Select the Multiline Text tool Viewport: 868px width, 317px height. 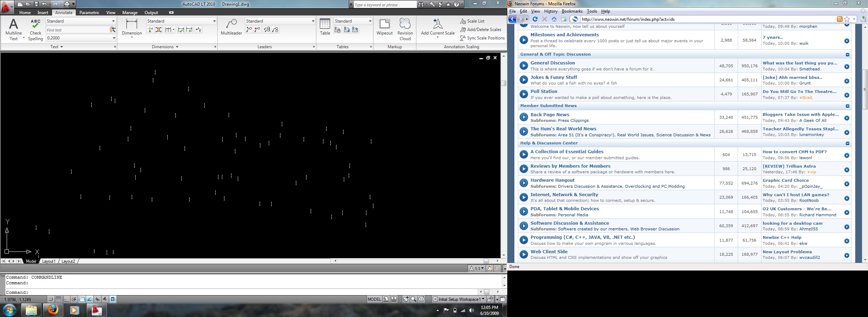point(13,29)
